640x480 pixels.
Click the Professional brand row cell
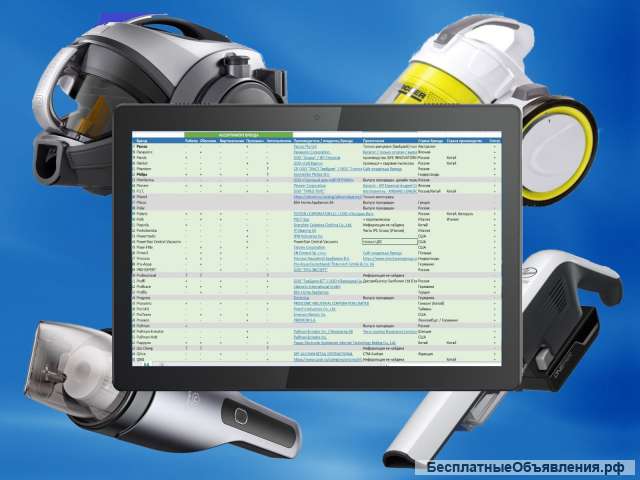pos(150,276)
